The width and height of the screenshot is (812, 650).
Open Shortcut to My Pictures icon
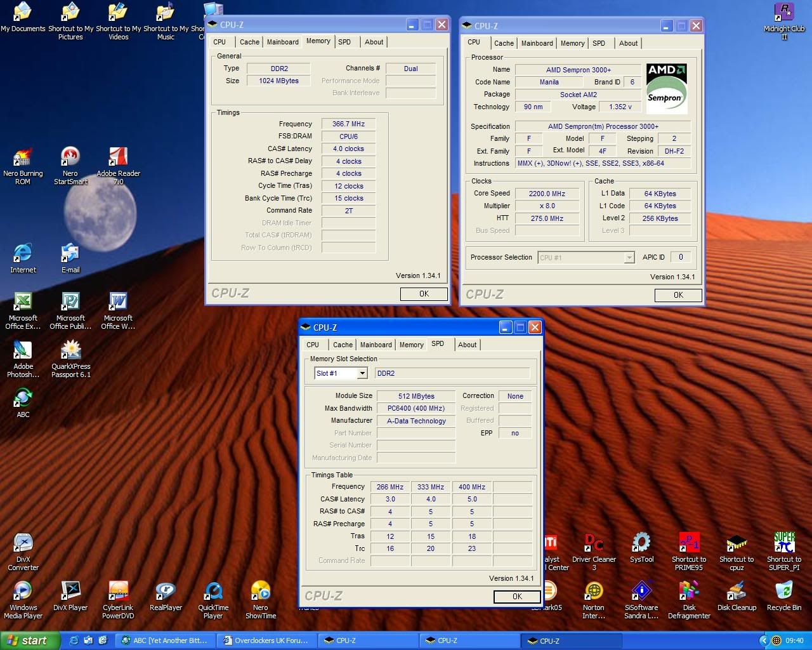pos(70,22)
